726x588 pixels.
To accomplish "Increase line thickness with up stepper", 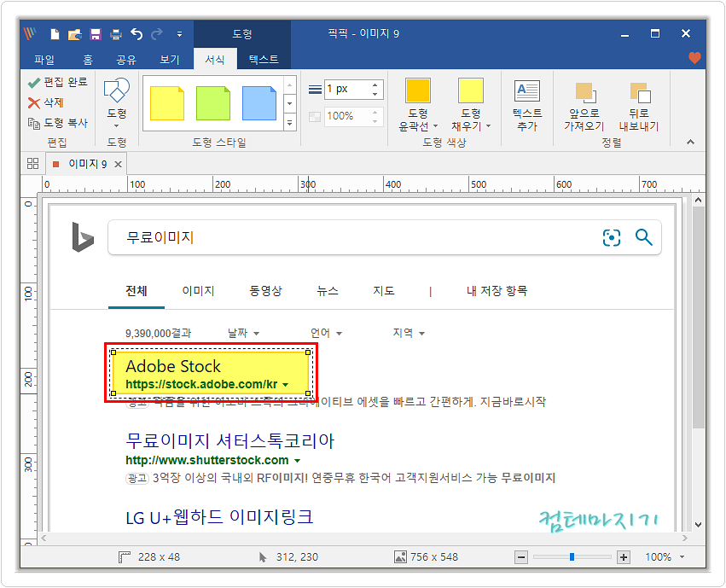I will click(x=375, y=84).
